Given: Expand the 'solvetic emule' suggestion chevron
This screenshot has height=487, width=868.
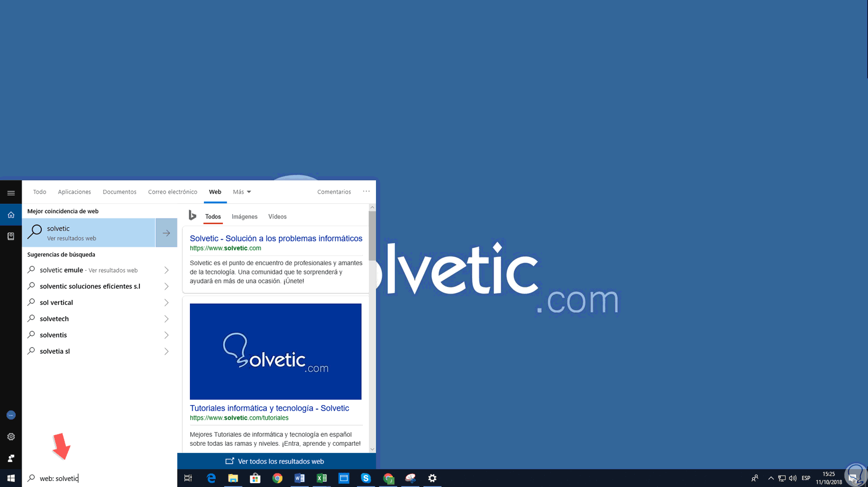Looking at the screenshot, I should 167,270.
